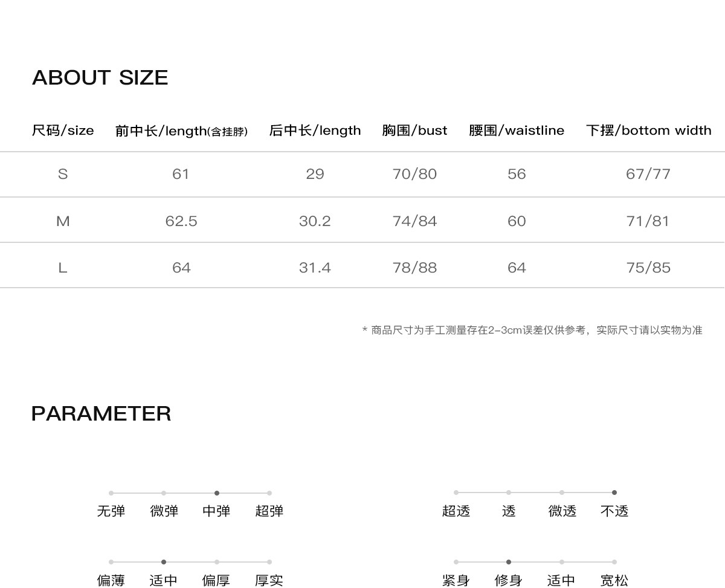This screenshot has height=588, width=725.
Task: Select the 微透 transparency dot
Action: click(x=562, y=493)
